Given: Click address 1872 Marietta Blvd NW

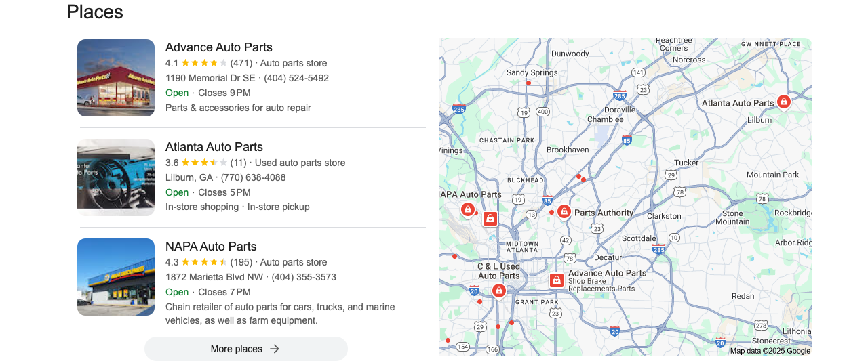Looking at the screenshot, I should coord(214,277).
